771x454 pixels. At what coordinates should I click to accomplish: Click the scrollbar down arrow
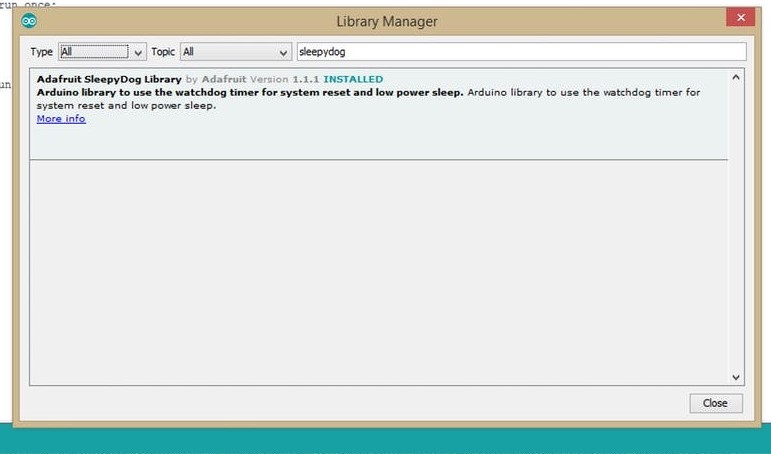[x=736, y=377]
